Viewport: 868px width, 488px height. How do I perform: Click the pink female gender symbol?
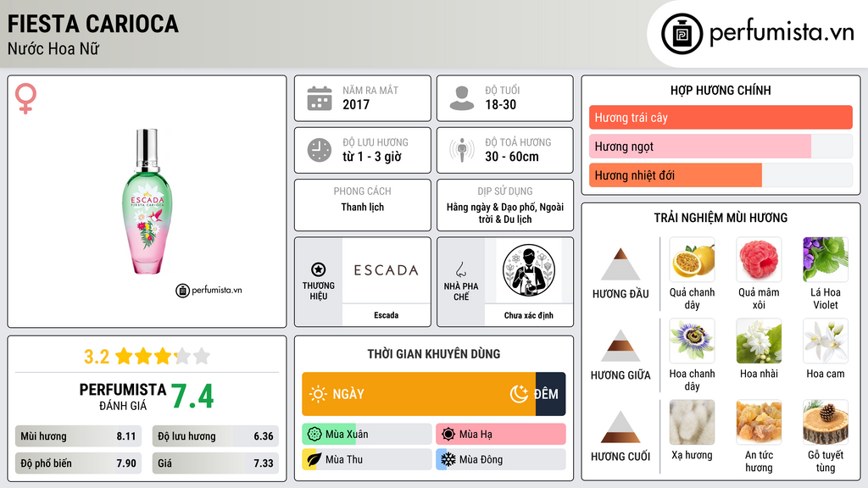(x=25, y=98)
